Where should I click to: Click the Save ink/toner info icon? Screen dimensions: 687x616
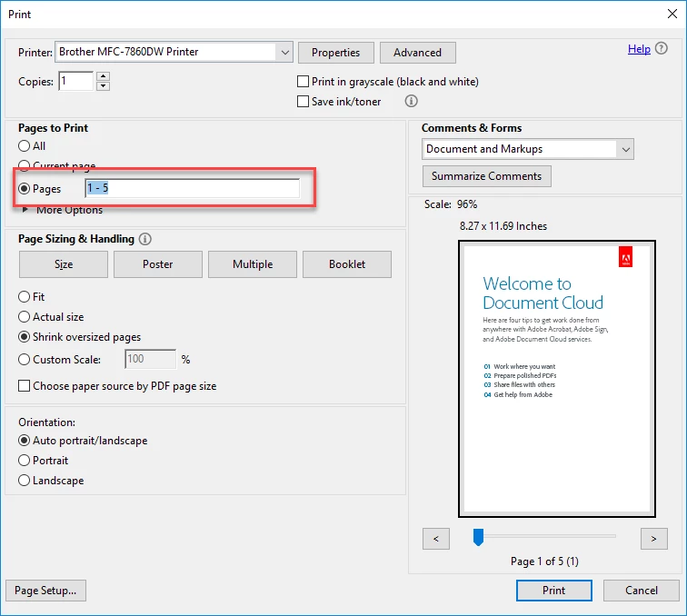pos(411,101)
